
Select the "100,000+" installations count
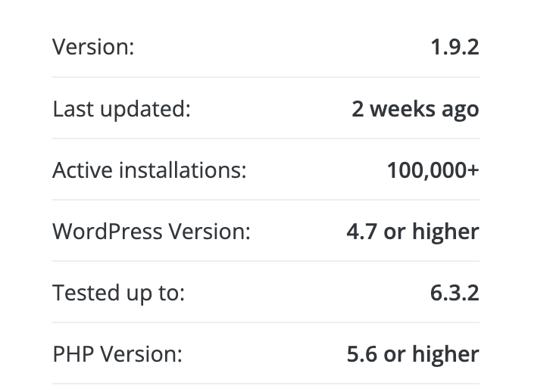[433, 170]
